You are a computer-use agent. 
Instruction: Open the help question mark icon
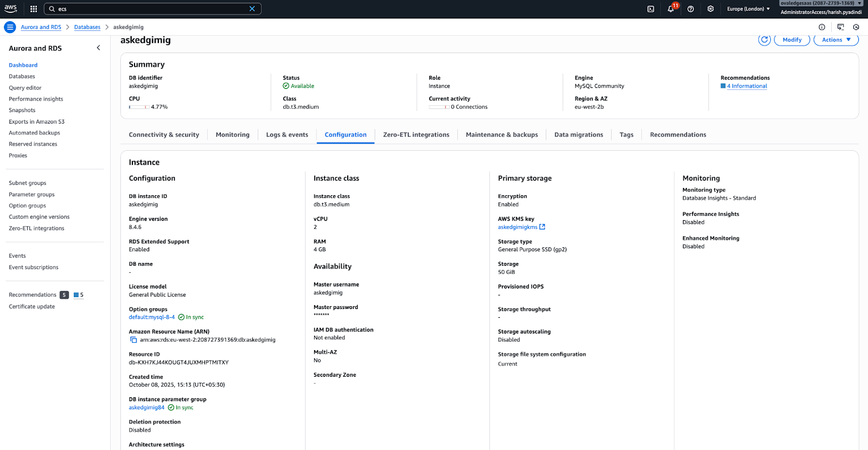(x=691, y=9)
